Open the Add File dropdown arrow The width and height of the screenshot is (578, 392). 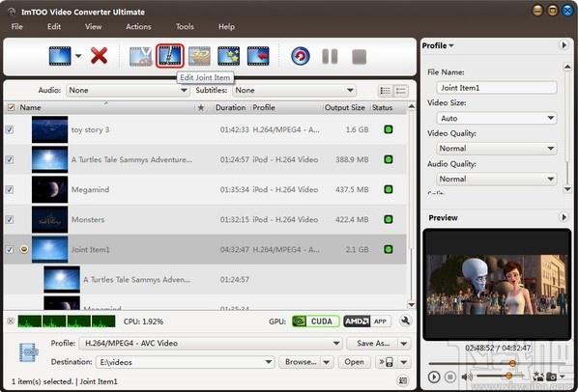pyautogui.click(x=78, y=56)
